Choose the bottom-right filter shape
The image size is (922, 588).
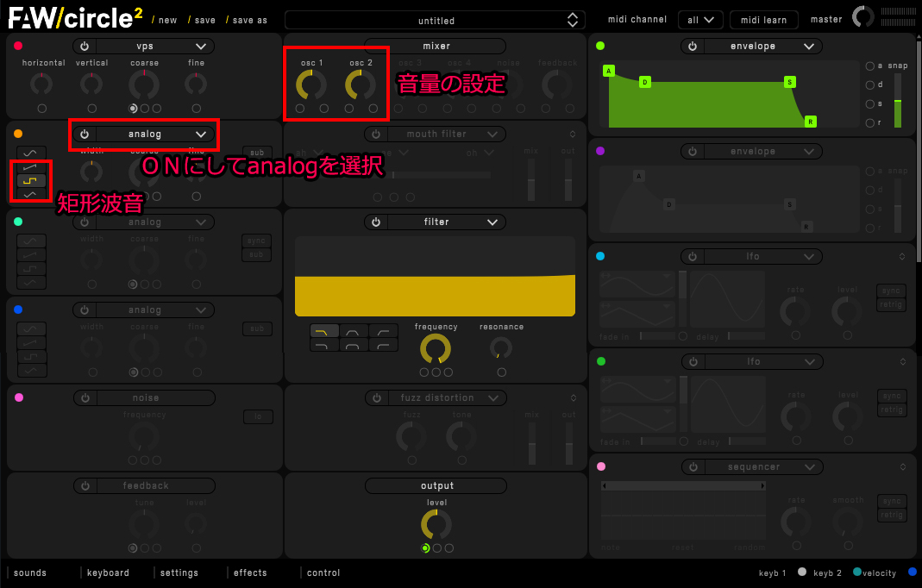point(384,345)
